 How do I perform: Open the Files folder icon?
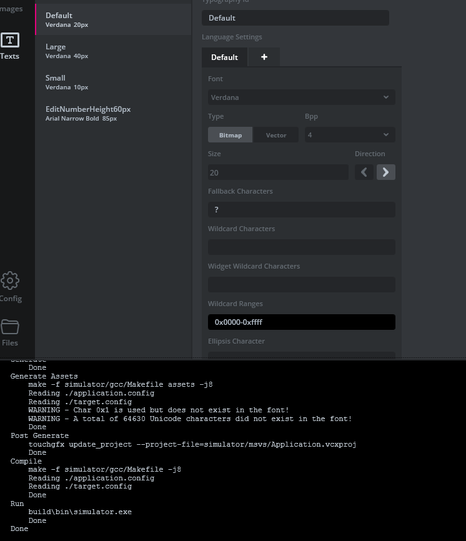point(10,327)
